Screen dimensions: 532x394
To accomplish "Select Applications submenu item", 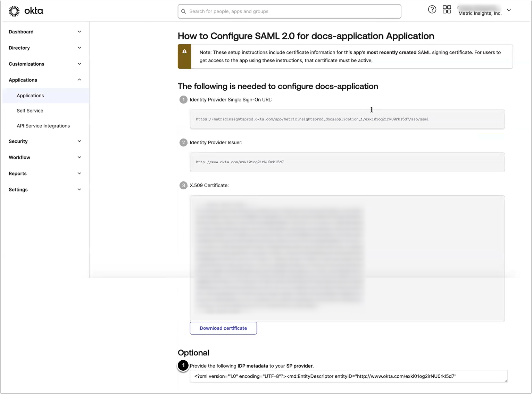I will pos(31,96).
